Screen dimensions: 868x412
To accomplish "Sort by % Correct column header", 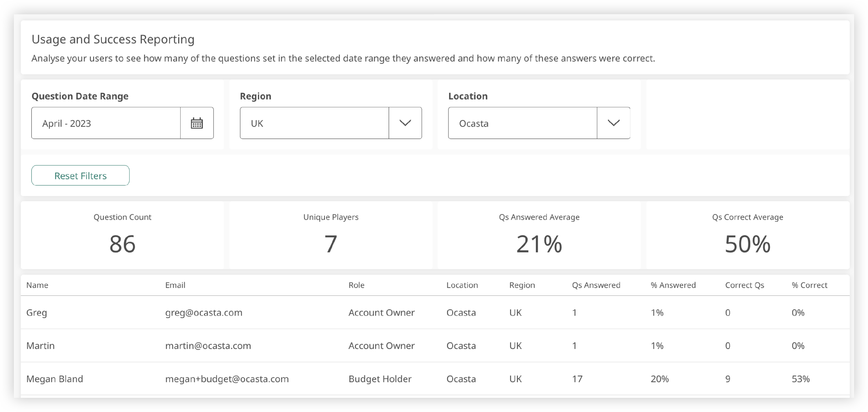I will click(x=809, y=285).
